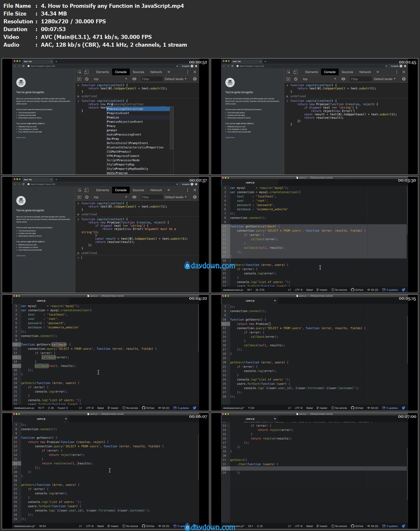Click 3 updates package icon in 00:03:30 frame
This screenshot has height=531, width=420.
[x=384, y=290]
